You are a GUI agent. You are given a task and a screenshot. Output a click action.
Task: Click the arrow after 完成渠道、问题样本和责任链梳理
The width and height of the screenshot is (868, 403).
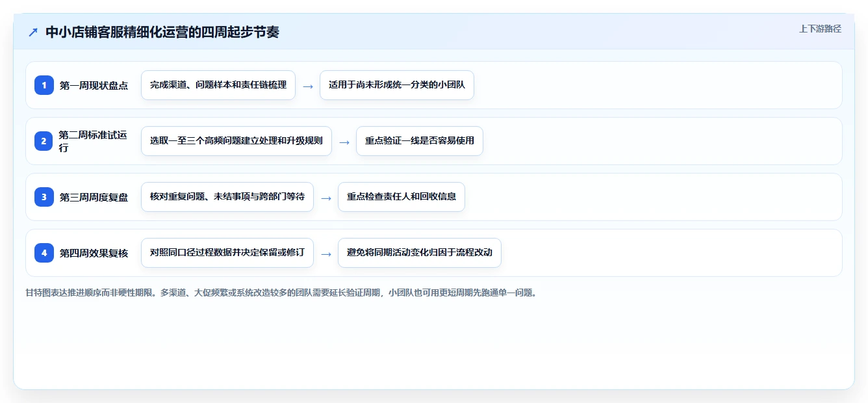click(x=308, y=86)
